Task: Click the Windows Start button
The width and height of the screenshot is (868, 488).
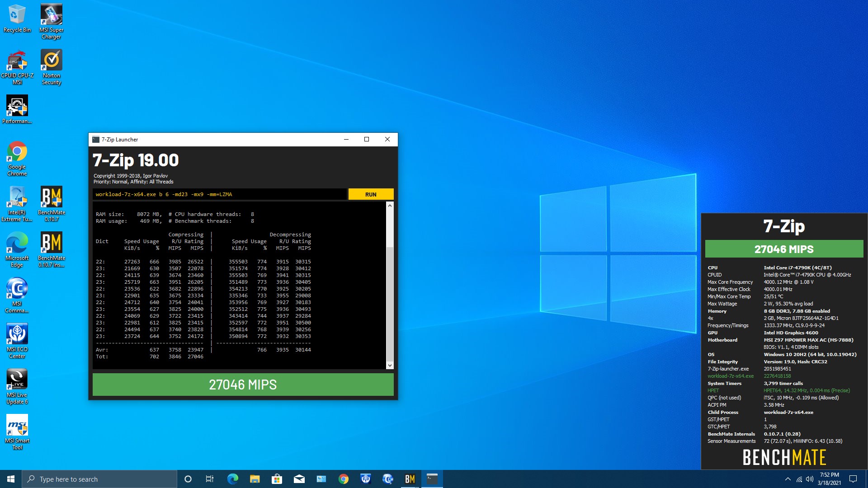Action: [11, 479]
